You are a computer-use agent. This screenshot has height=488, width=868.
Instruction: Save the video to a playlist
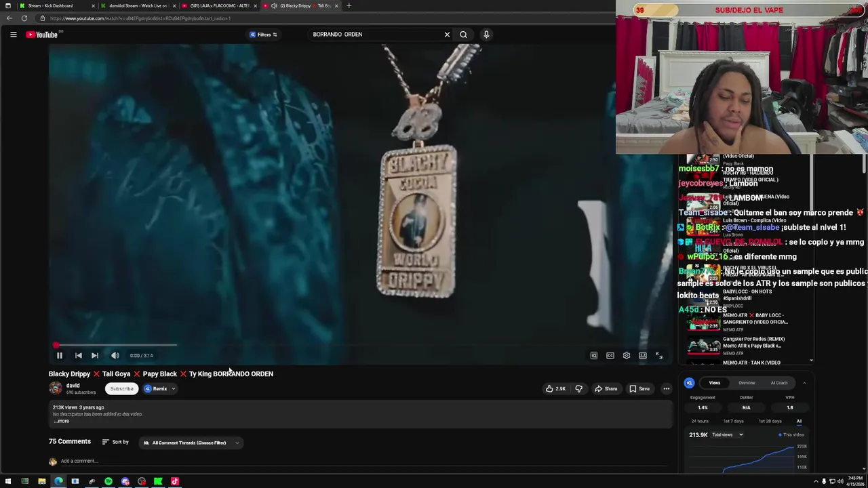click(x=639, y=389)
